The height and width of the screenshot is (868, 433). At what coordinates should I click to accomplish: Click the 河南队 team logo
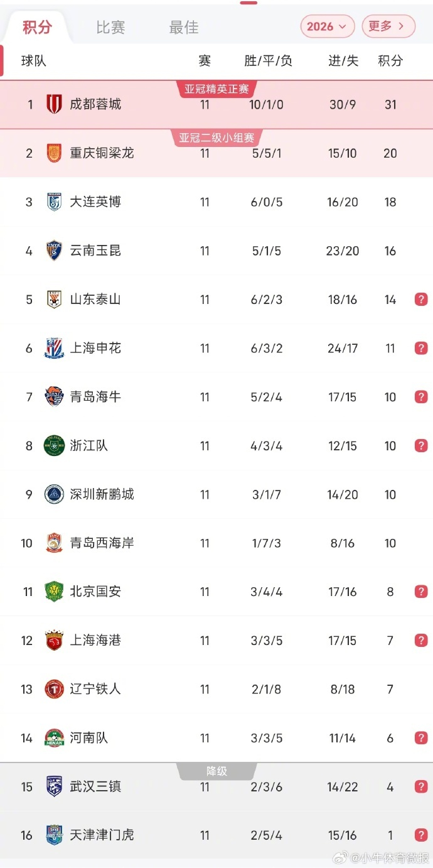(x=55, y=738)
